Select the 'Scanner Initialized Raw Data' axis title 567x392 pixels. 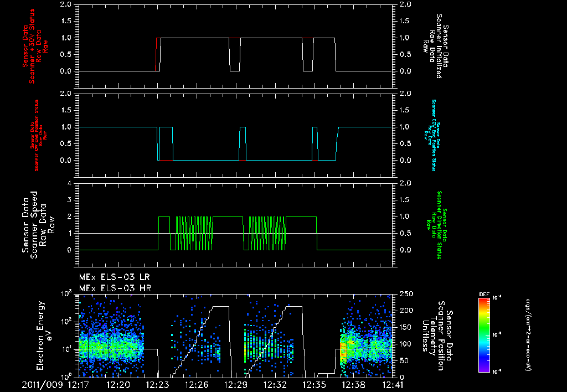[x=436, y=46]
